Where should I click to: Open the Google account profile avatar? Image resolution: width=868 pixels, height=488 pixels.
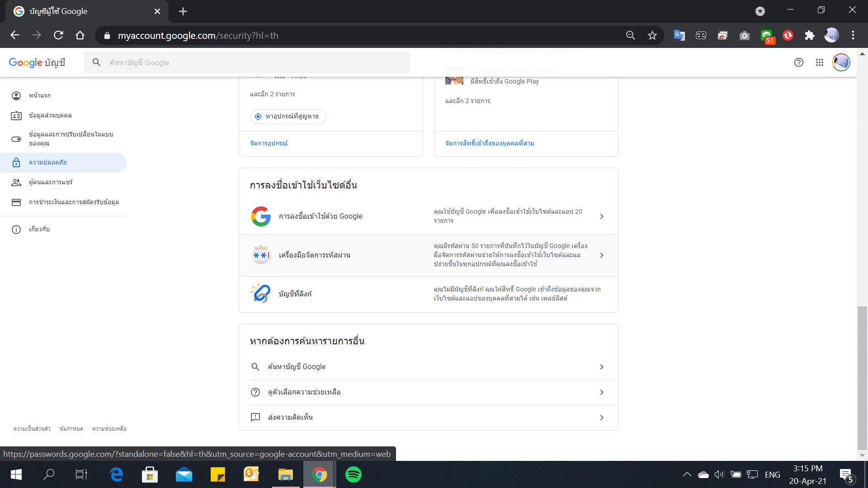(841, 62)
